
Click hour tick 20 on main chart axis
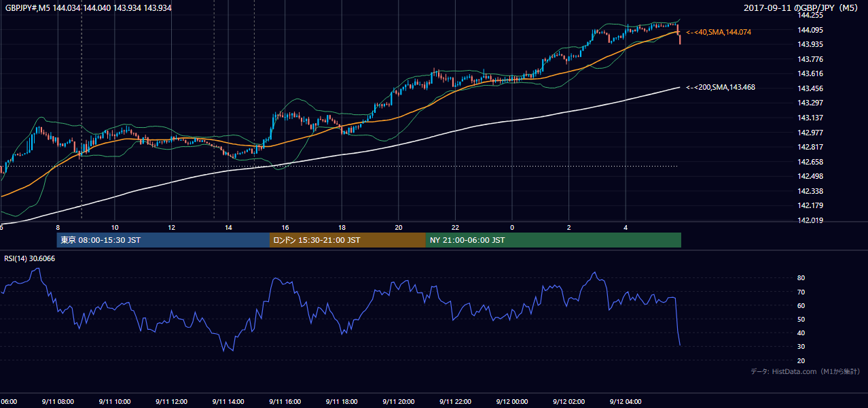[x=399, y=227]
